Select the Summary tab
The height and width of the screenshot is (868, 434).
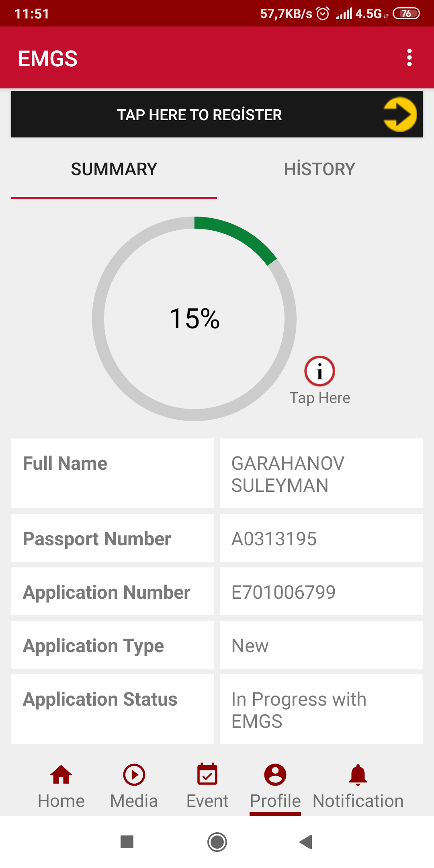pyautogui.click(x=114, y=169)
